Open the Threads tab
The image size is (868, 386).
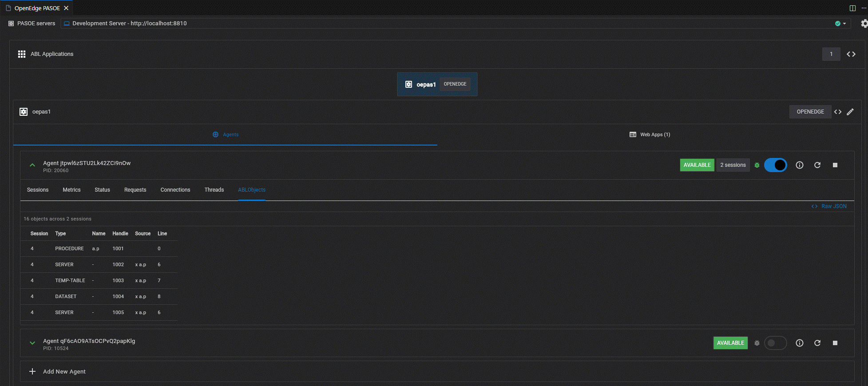click(x=214, y=190)
